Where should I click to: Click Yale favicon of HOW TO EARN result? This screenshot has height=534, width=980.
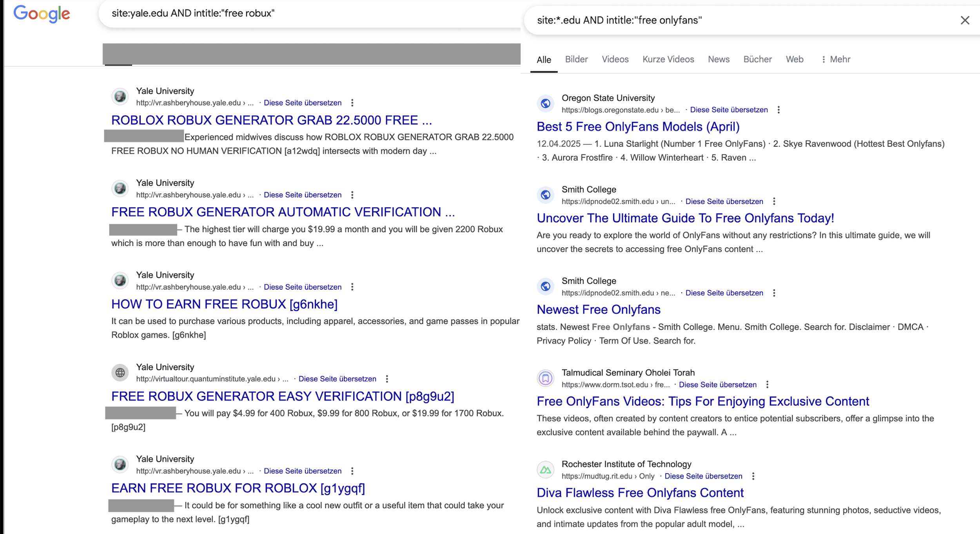[x=120, y=281]
